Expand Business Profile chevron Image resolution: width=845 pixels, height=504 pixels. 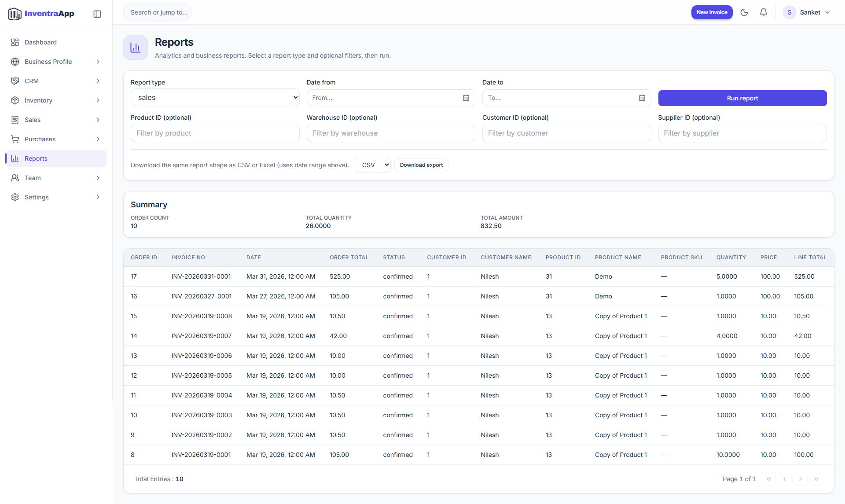(x=98, y=62)
